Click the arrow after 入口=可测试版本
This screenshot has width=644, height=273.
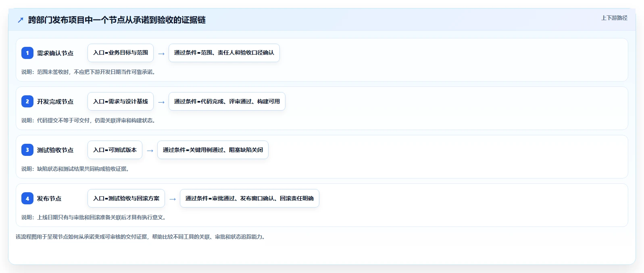tap(150, 151)
